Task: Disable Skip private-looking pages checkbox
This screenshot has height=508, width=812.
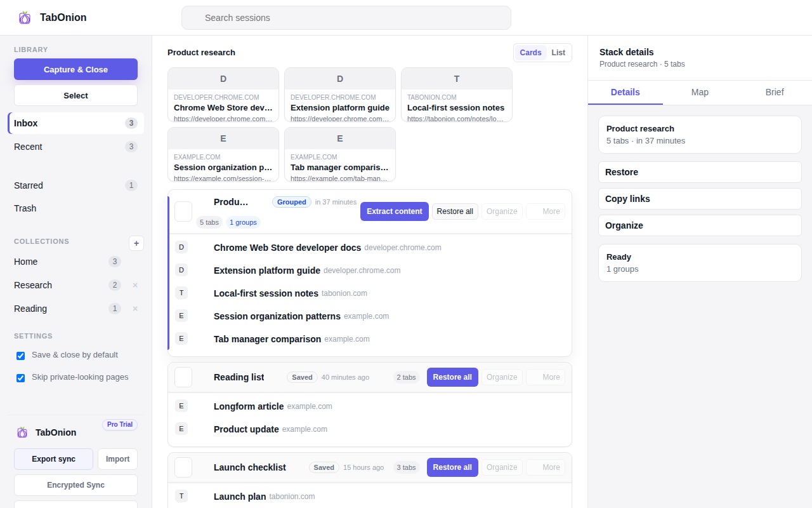Action: pyautogui.click(x=21, y=378)
